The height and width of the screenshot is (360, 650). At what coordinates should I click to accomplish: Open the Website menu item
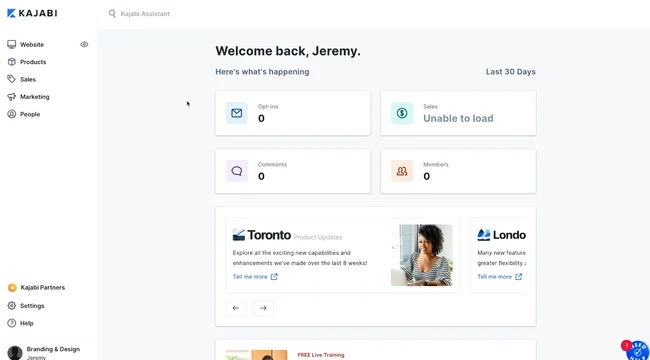[x=32, y=44]
